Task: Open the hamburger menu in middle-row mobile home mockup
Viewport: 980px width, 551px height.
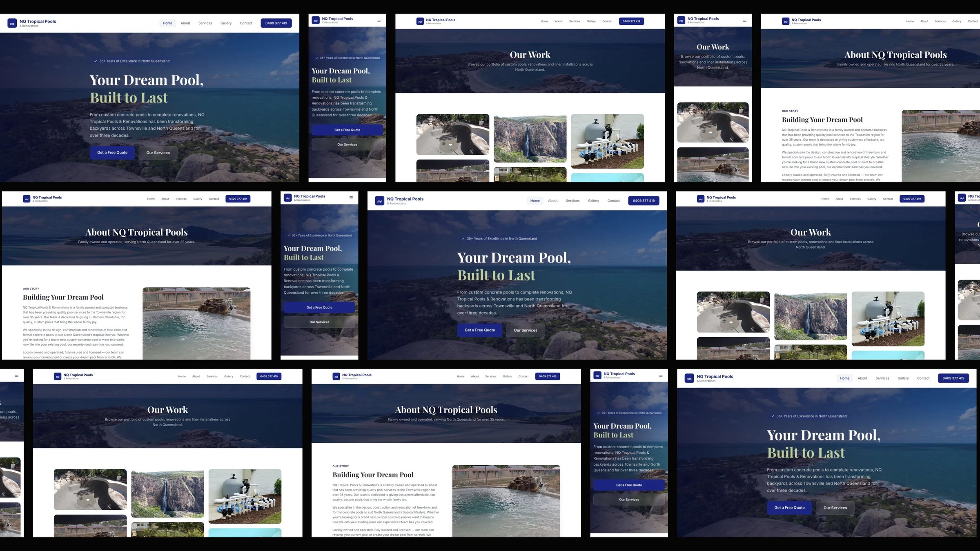Action: click(351, 198)
